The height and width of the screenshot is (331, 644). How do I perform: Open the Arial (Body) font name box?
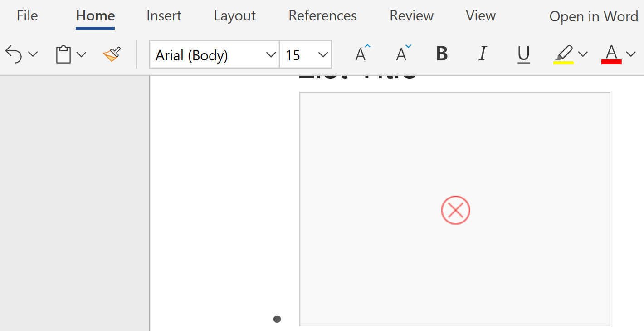[214, 54]
